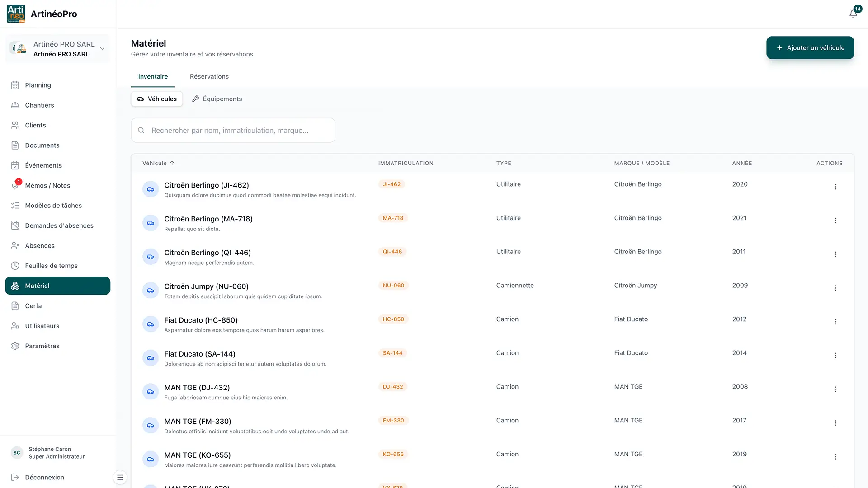
Task: Select the Équipements sub-tab
Action: 217,99
